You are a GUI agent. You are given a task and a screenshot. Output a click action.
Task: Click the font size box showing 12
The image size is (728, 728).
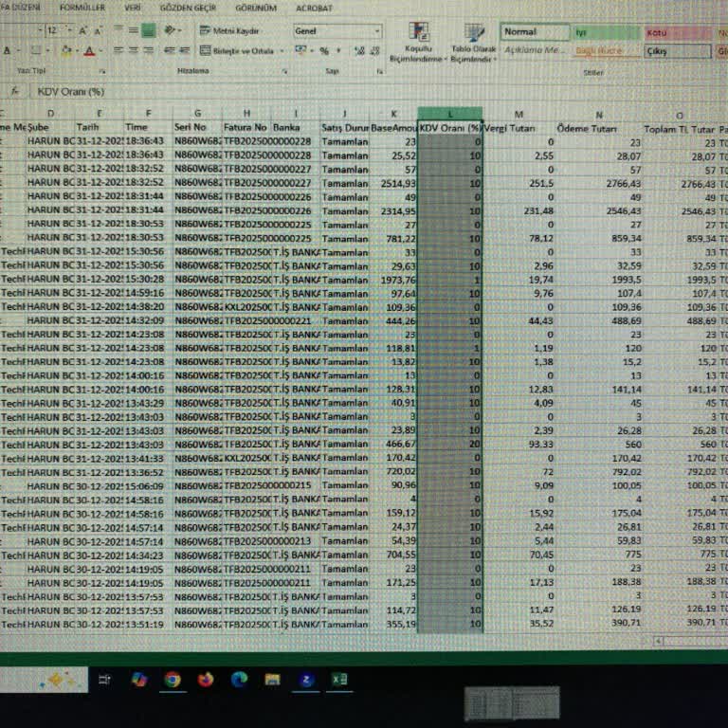(x=55, y=31)
